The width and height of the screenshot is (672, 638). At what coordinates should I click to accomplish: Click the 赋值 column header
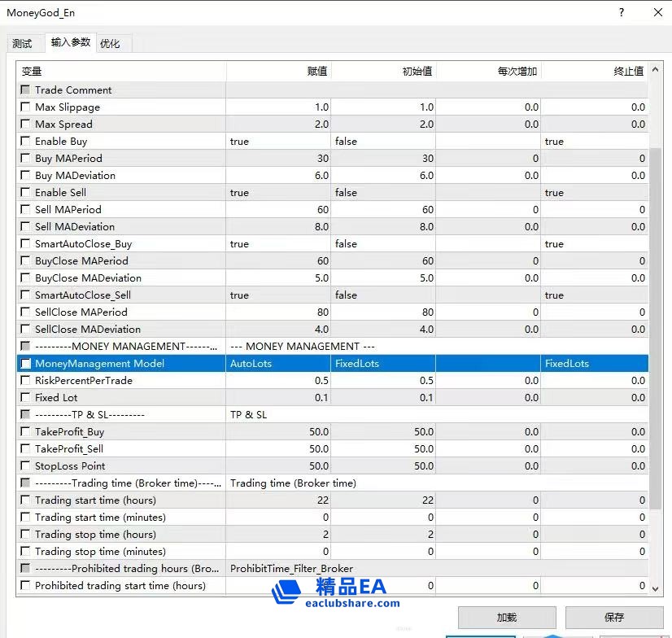pos(278,72)
